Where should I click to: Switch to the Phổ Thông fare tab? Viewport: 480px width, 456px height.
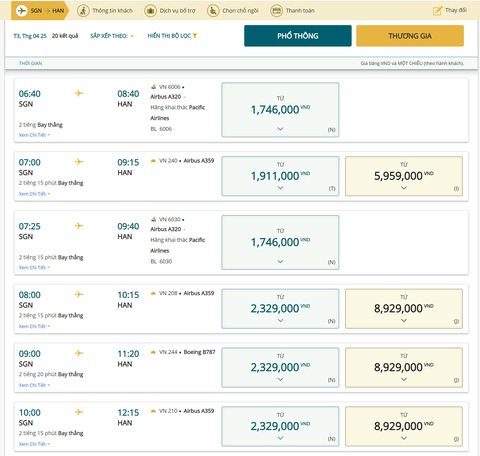[x=298, y=36]
